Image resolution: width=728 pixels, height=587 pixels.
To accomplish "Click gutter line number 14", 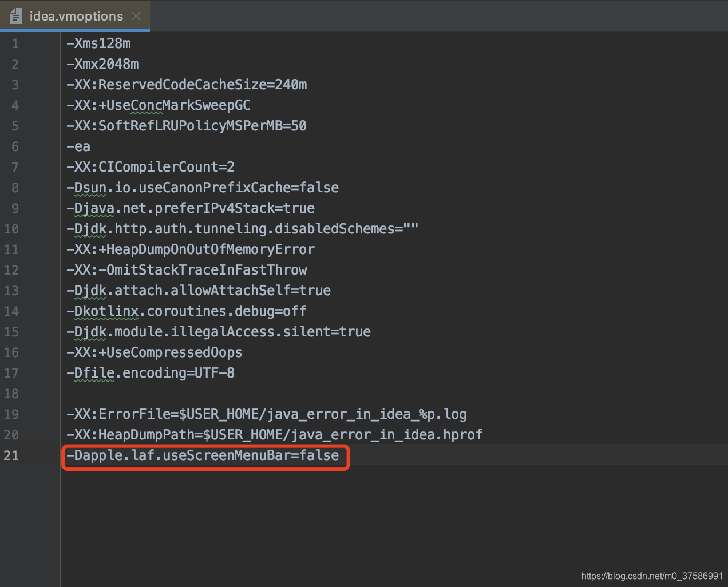I will click(11, 311).
